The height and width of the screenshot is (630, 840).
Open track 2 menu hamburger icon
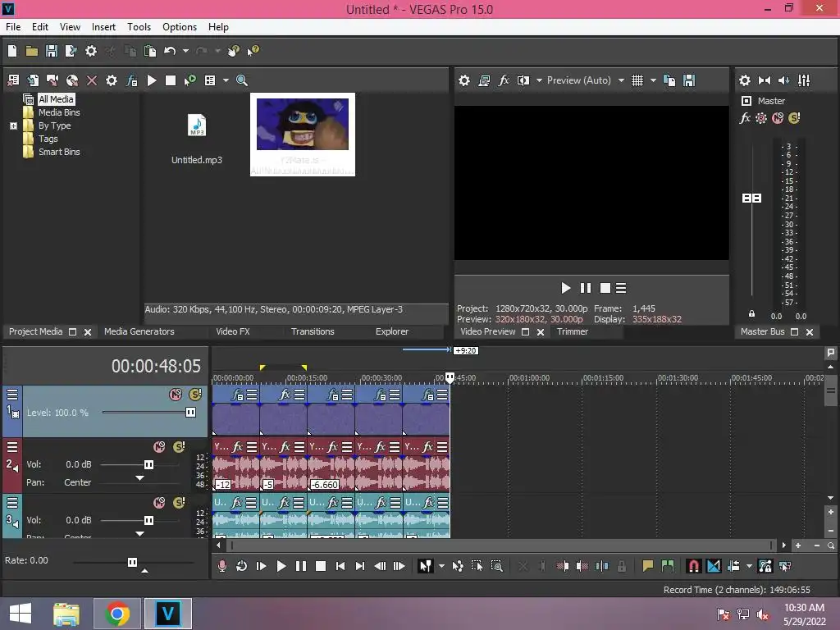tap(11, 447)
